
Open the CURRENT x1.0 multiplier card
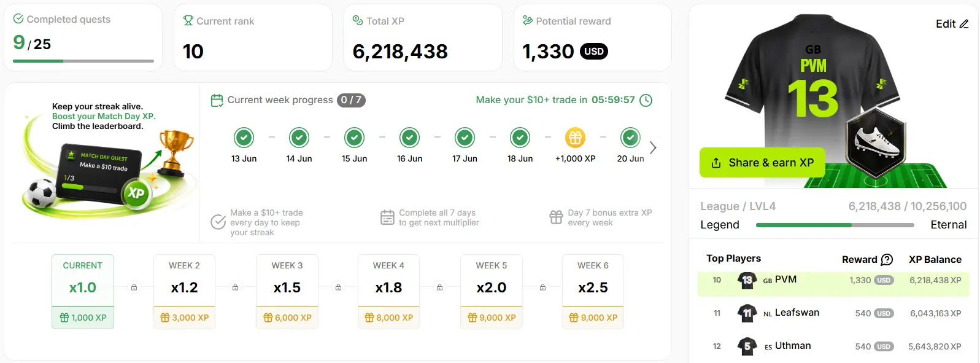pyautogui.click(x=83, y=292)
